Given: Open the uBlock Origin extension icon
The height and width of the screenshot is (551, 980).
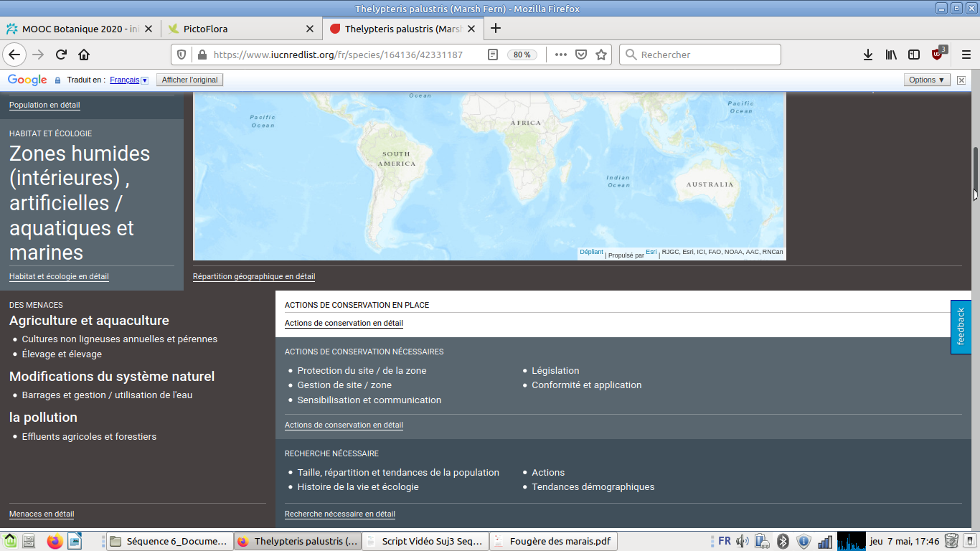Looking at the screenshot, I should (x=938, y=55).
